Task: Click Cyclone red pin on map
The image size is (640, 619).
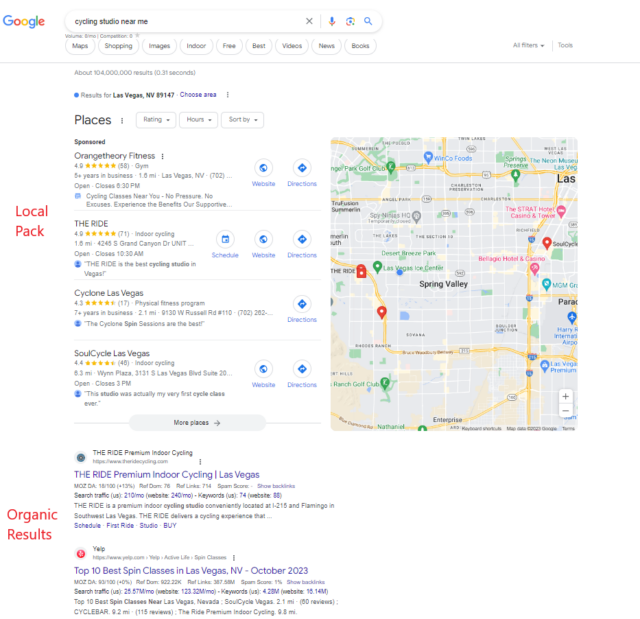Action: point(382,312)
